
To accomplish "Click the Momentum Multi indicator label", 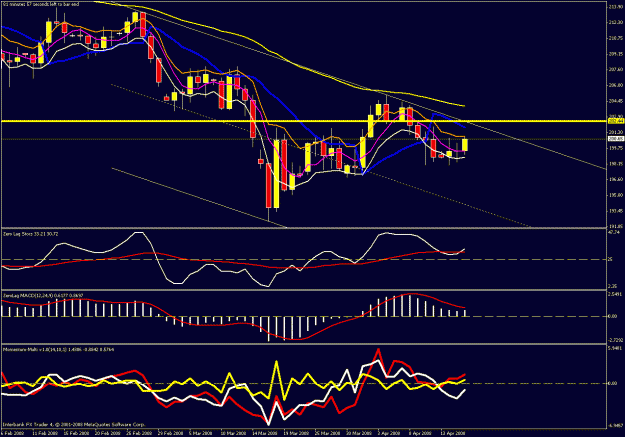I will click(x=58, y=349).
